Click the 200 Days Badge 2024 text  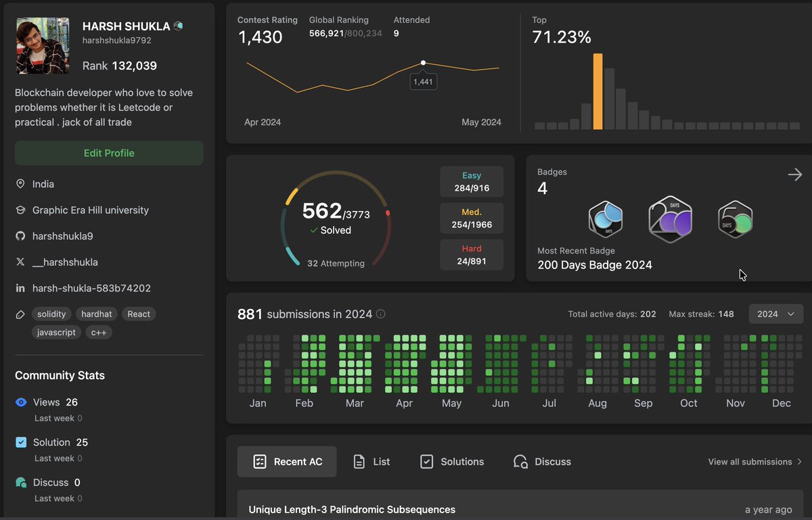click(595, 265)
